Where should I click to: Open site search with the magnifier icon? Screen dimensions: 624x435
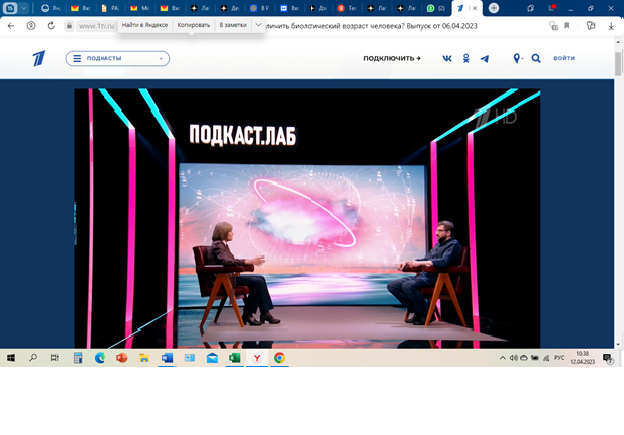[x=536, y=59]
